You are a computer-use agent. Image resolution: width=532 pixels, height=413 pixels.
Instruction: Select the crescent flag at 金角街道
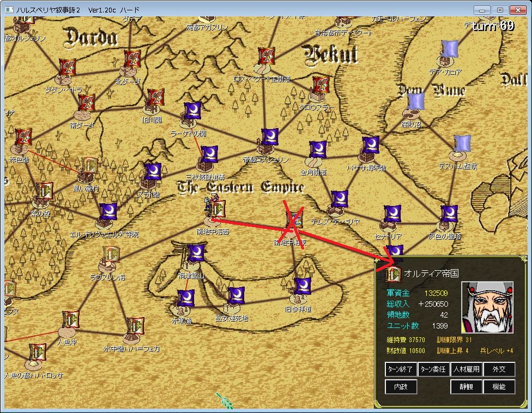tap(318, 149)
